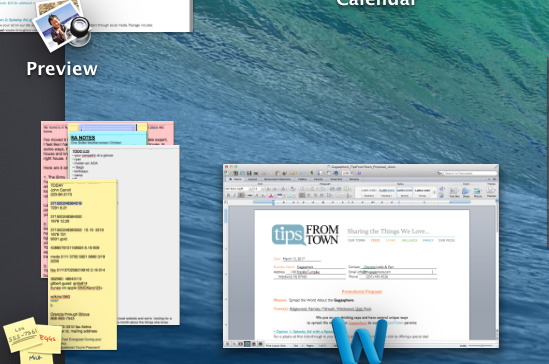Toggle Underline formatting in Word ribbon
This screenshot has width=549, height=364.
click(x=241, y=195)
